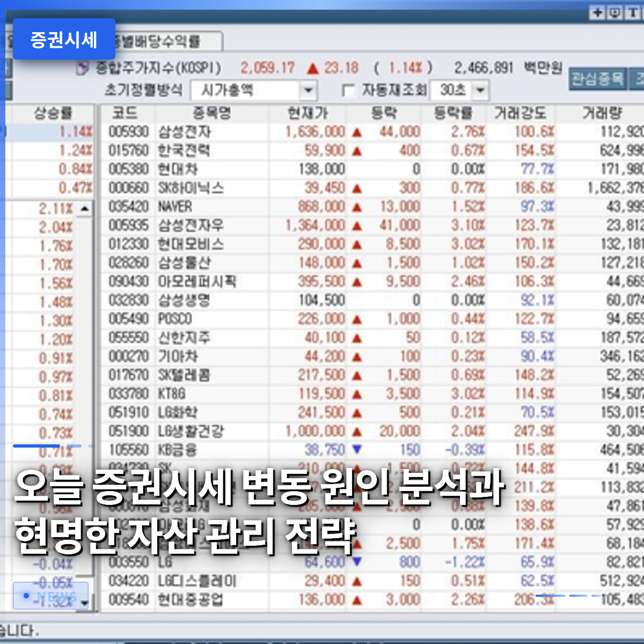Select the 현대차 stock name

pos(178,170)
